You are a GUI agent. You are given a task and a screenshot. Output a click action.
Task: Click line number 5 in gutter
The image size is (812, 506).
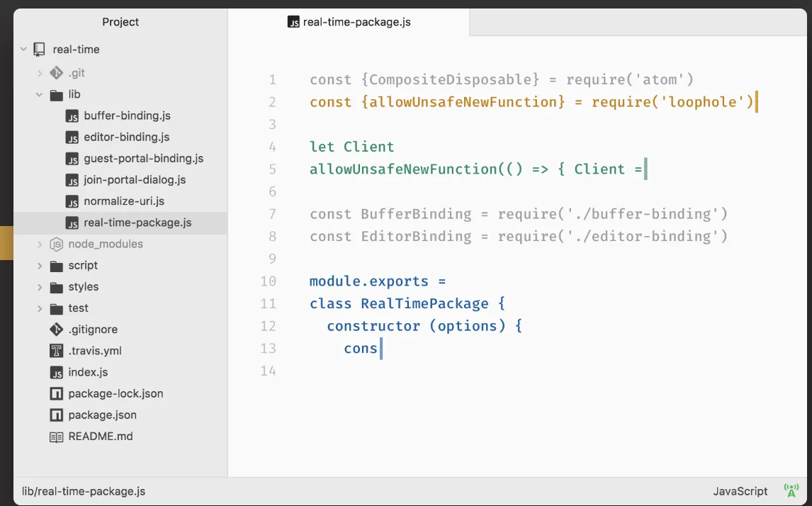(x=272, y=170)
